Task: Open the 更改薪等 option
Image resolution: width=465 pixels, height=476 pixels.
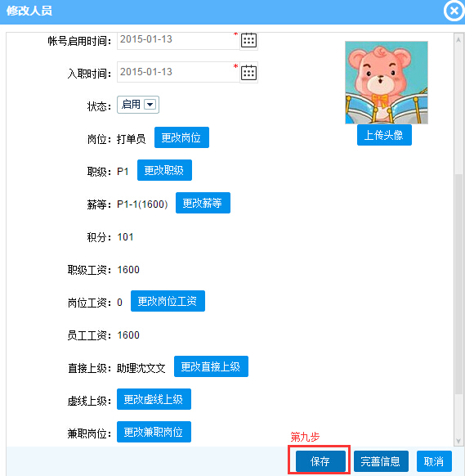Action: (203, 203)
